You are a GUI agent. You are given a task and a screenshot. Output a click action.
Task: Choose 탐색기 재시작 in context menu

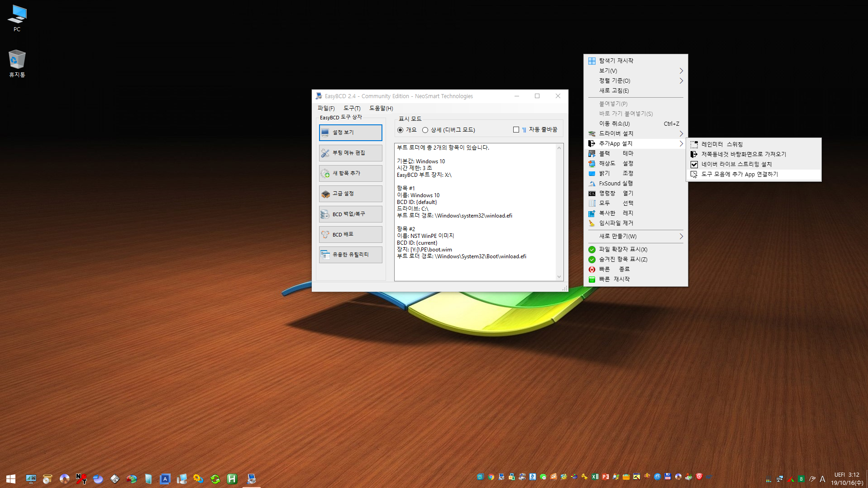tap(636, 61)
